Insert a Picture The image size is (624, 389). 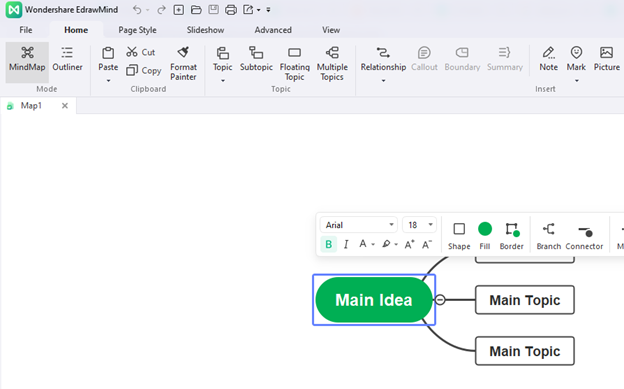[x=606, y=59]
